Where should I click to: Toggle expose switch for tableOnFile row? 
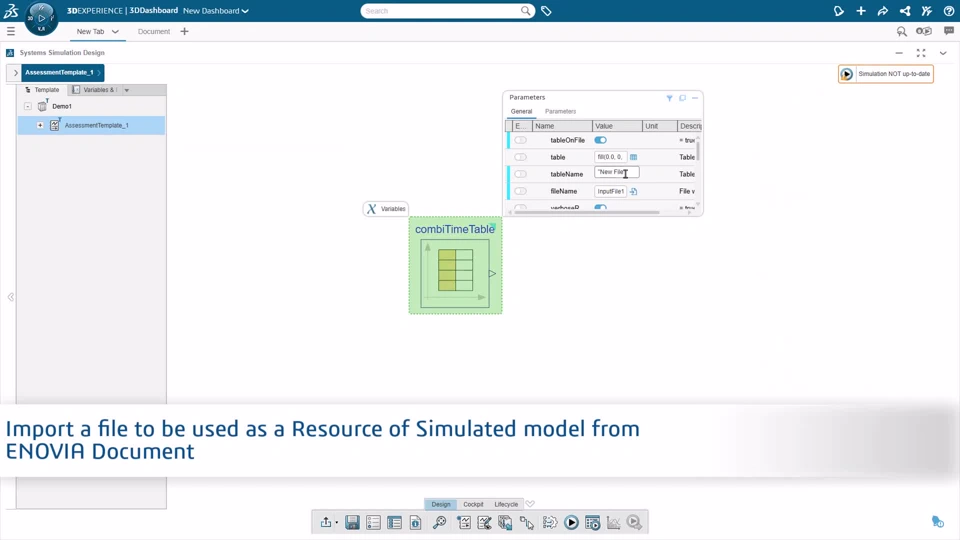tap(520, 140)
